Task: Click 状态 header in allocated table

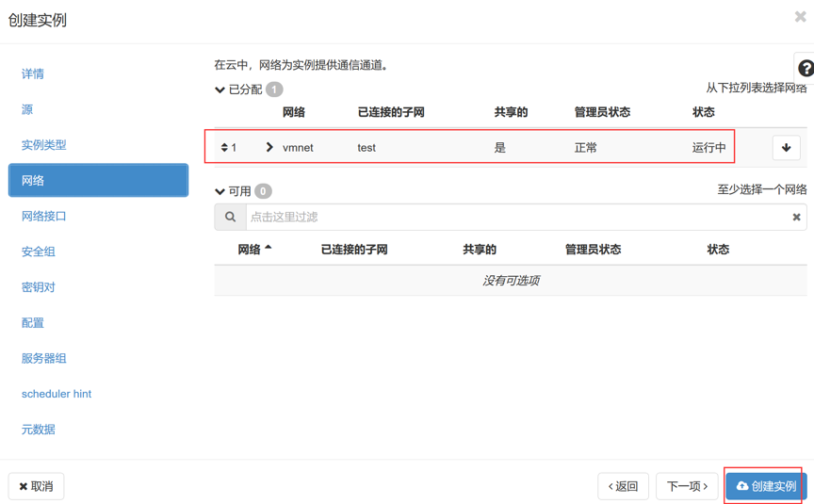Action: click(704, 112)
